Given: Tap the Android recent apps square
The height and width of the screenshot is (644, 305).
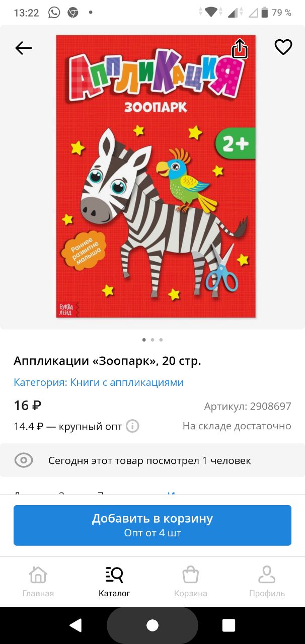Looking at the screenshot, I should click(229, 625).
